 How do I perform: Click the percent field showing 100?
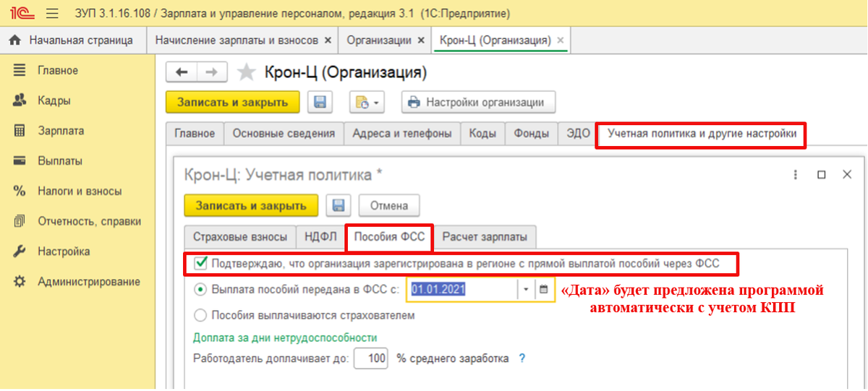pos(371,358)
